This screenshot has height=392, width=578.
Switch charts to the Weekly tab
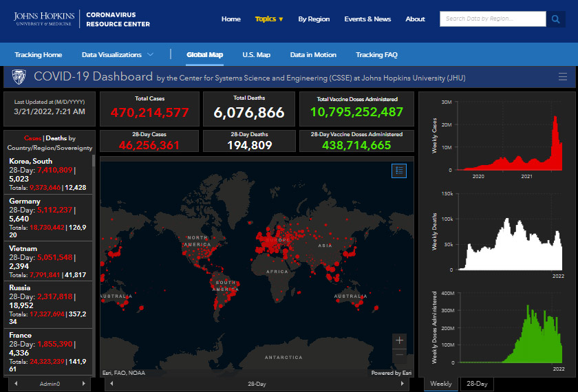[441, 384]
